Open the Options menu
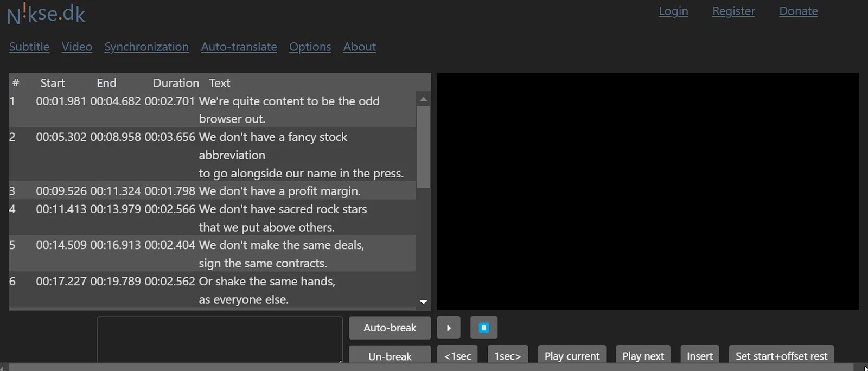Screen dimensions: 868x371 coord(310,47)
